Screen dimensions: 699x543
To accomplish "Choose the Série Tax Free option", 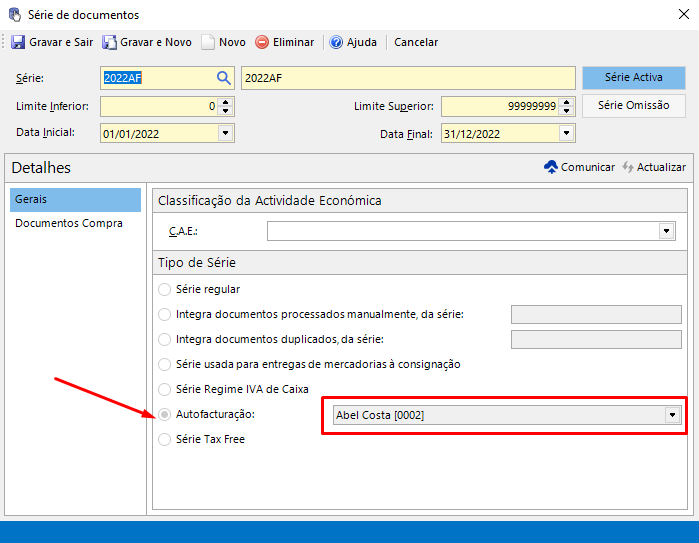I will pyautogui.click(x=165, y=439).
